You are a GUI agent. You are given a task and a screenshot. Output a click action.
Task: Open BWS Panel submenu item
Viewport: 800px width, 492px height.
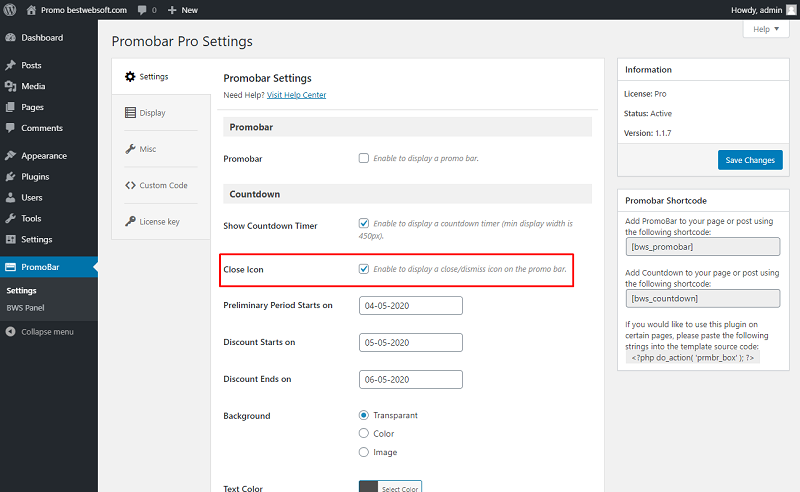click(26, 308)
